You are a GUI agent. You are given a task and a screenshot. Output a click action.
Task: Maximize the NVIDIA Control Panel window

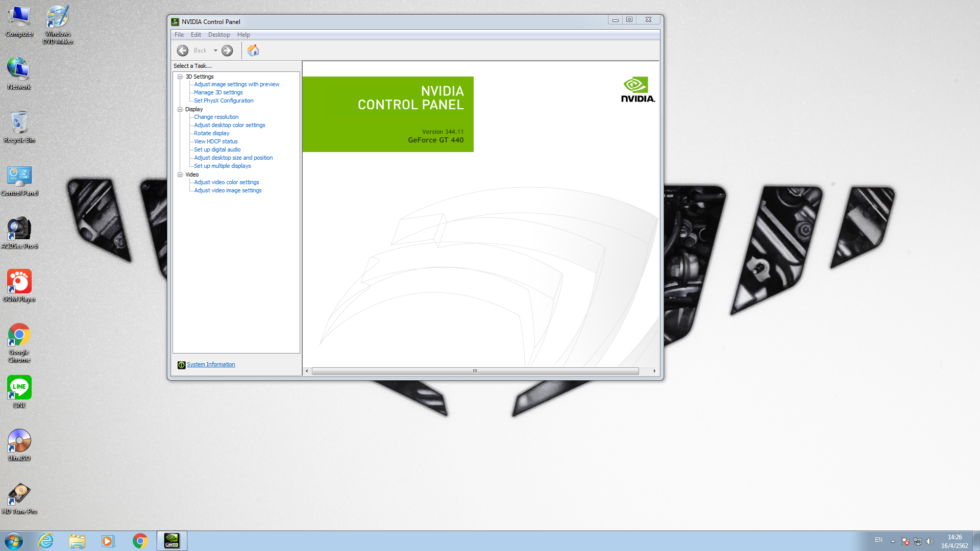(x=629, y=20)
